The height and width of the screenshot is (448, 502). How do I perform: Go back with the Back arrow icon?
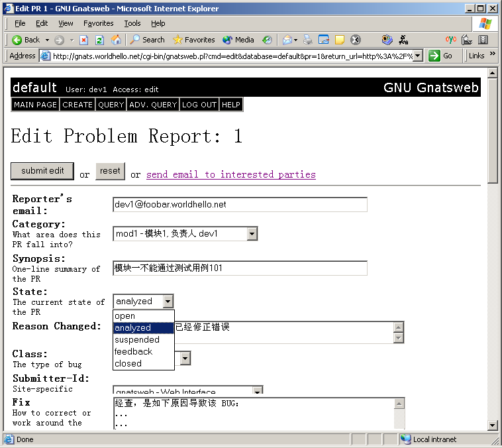[x=17, y=40]
